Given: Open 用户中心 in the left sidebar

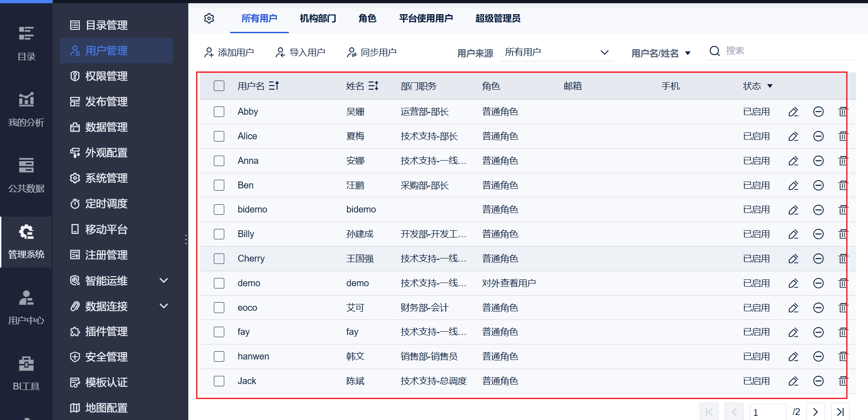Looking at the screenshot, I should point(26,308).
